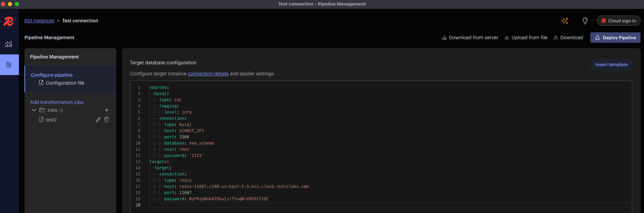Click the lightbulb insights icon
Image resolution: width=644 pixels, height=213 pixels.
coord(585,21)
